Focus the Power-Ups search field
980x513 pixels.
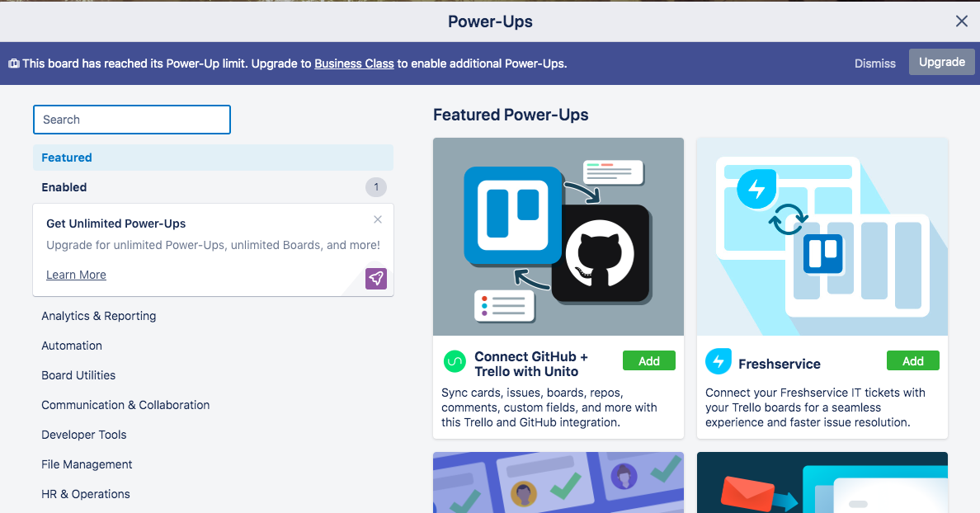[x=132, y=120]
